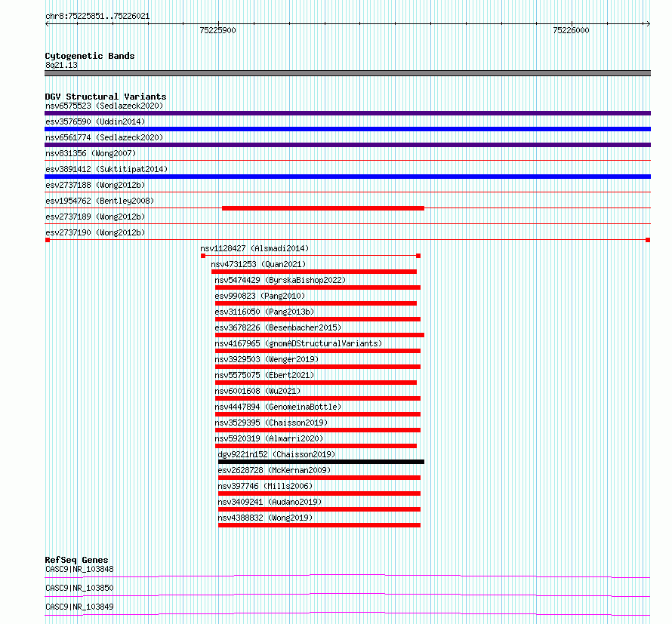Click the nsv6575523 (Sedlazeck2020) variant label
The height and width of the screenshot is (624, 672).
104,106
